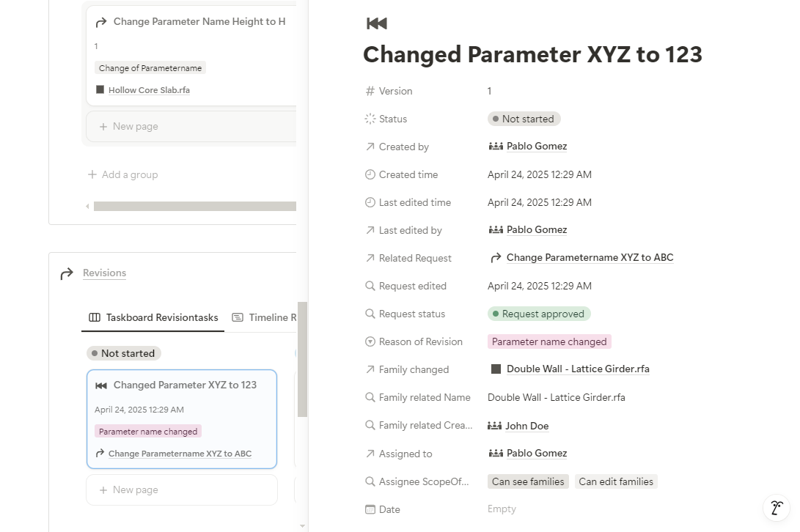This screenshot has height=532, width=800.
Task: Switch to the Taskboard Revisiontasks tab
Action: click(x=153, y=317)
